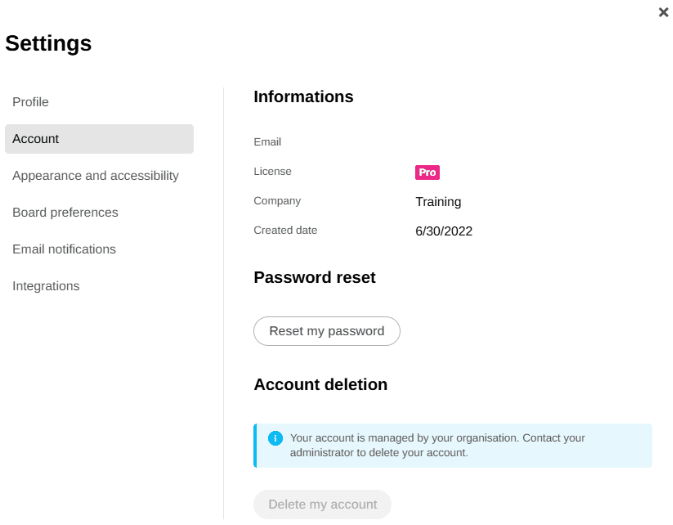Screen dimensions: 673x525
Task: Open the Board preferences section
Action: click(x=65, y=213)
